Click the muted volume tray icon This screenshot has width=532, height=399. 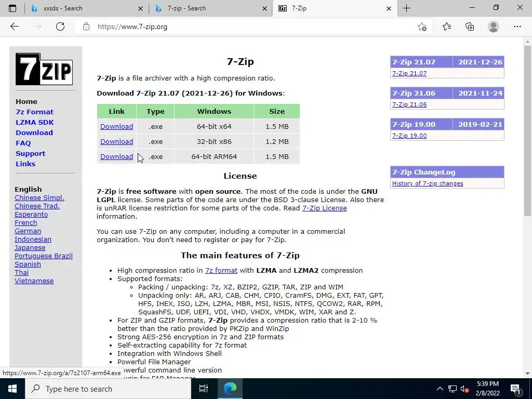tap(464, 389)
